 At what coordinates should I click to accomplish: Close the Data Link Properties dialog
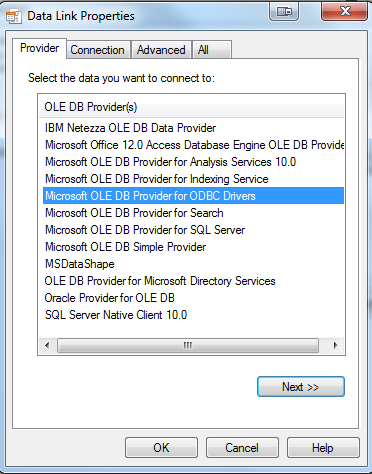coord(344,11)
